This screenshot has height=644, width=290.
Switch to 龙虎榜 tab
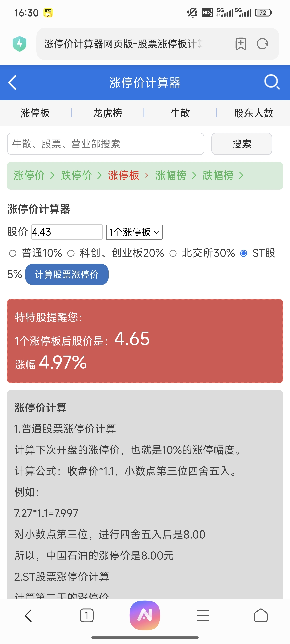pos(107,113)
